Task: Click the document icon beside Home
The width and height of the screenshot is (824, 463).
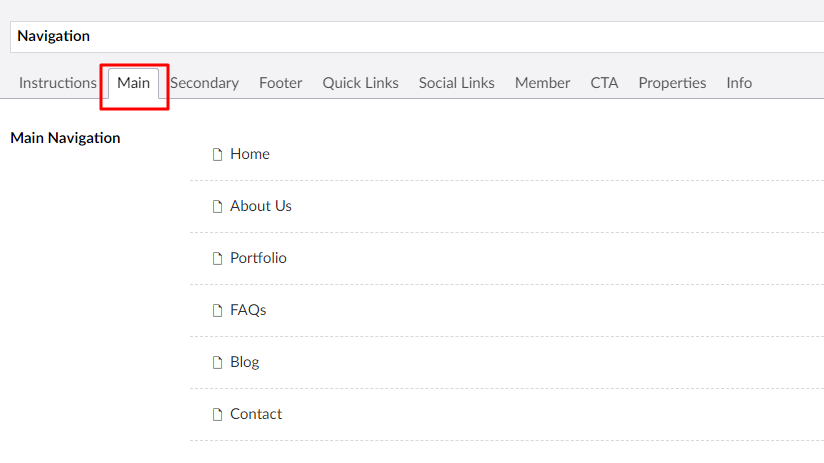Action: pyautogui.click(x=217, y=155)
